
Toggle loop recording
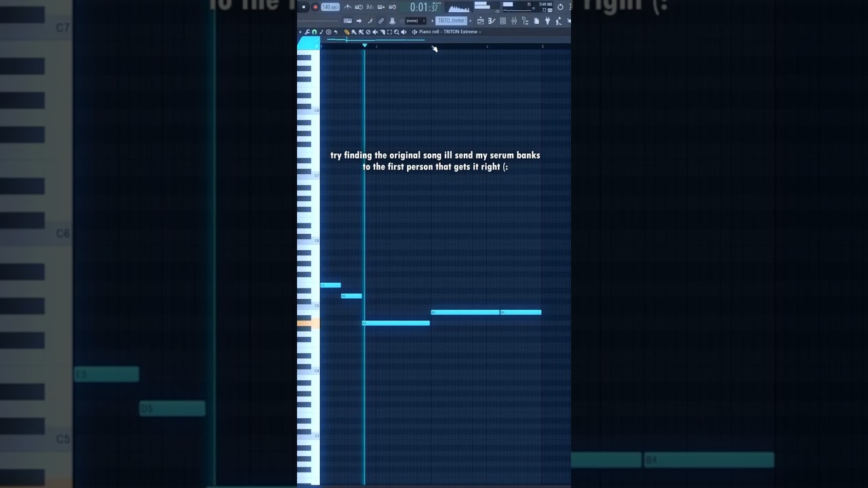pyautogui.click(x=392, y=7)
